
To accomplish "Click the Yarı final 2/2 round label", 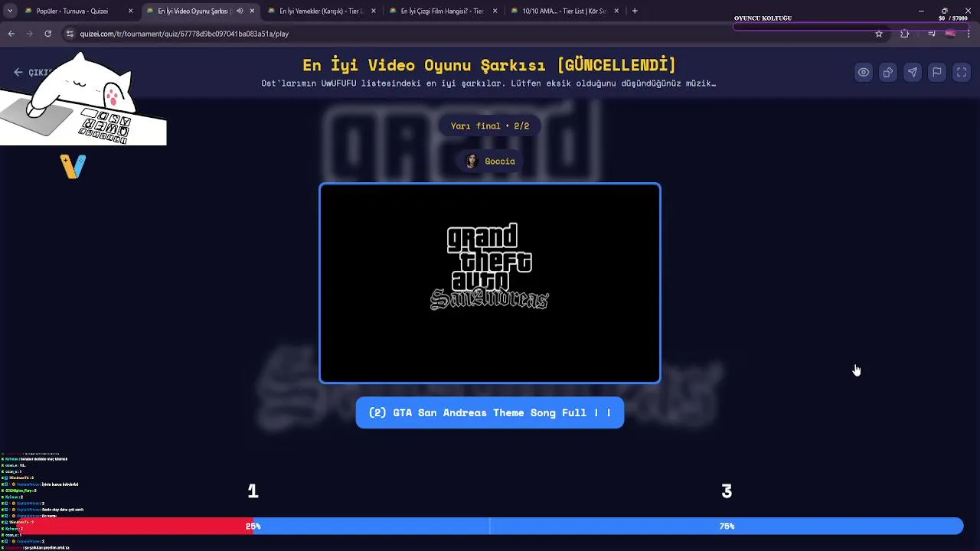I will click(490, 126).
